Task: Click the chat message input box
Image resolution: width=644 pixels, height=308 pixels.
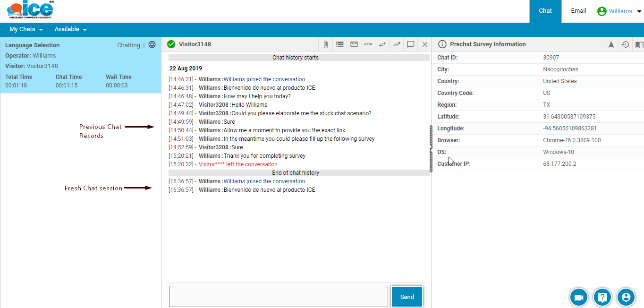Action: pos(279,296)
